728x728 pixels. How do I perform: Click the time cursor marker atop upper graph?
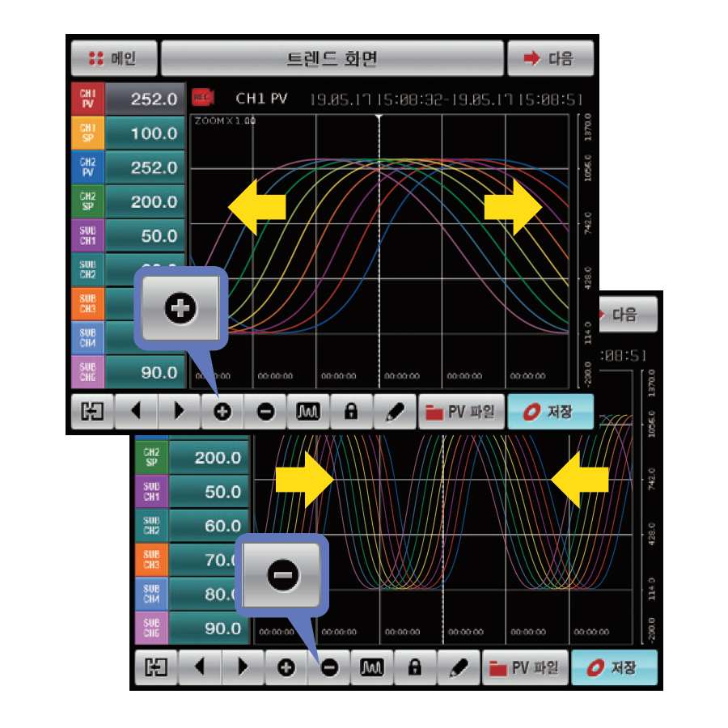379,117
